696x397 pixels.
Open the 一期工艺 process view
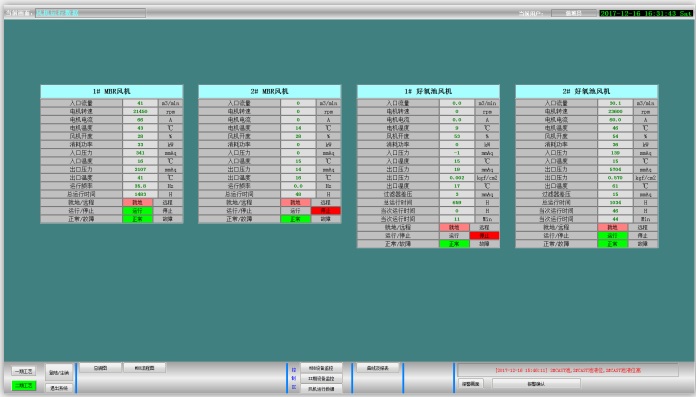(24, 371)
